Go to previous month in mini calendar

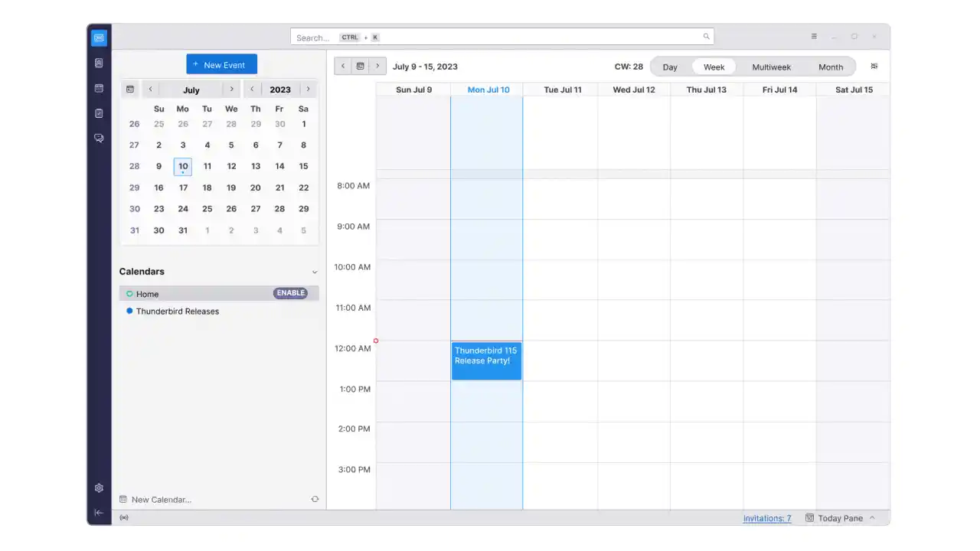point(150,90)
